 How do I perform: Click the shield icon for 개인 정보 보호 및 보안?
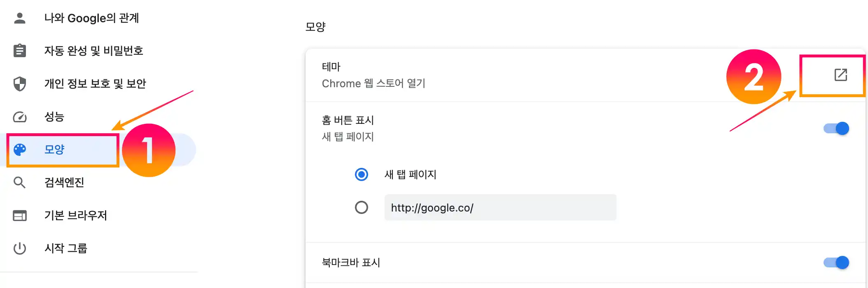coord(20,84)
